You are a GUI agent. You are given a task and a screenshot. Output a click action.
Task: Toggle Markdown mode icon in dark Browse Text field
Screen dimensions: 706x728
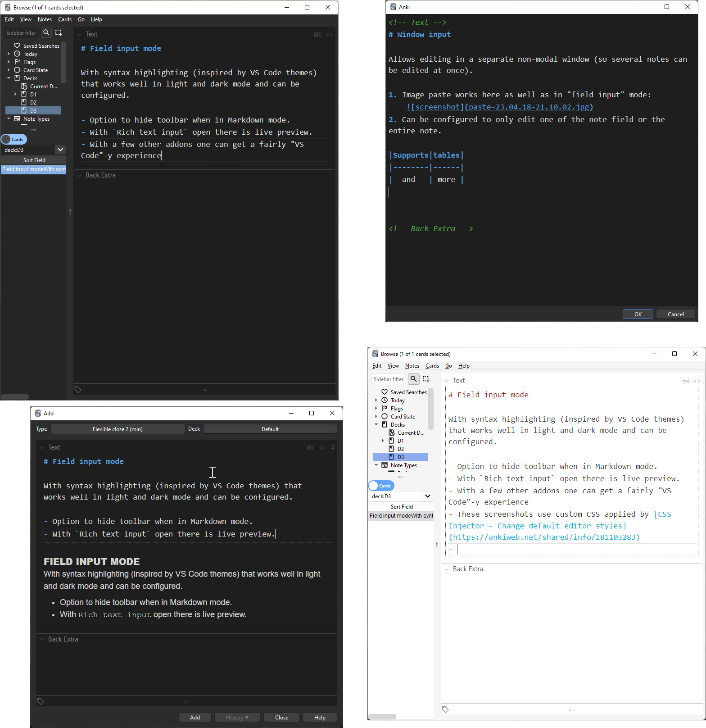[x=318, y=35]
